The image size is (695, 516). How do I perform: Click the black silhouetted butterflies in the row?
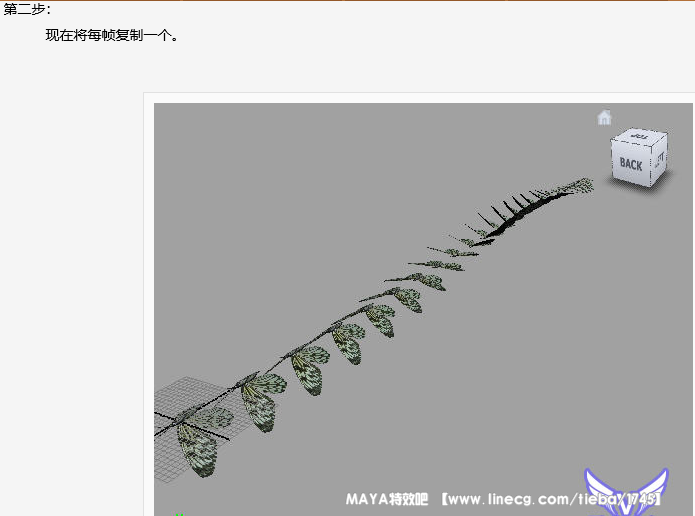(510, 208)
